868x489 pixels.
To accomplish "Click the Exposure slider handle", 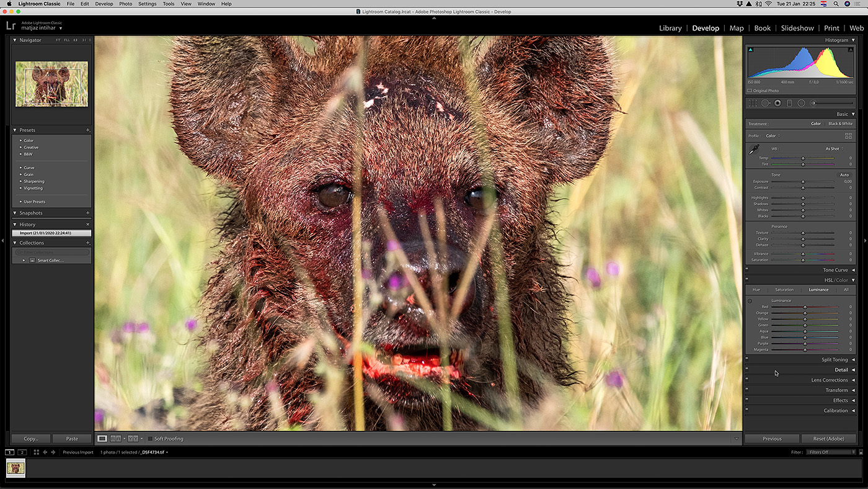I will pos(803,182).
